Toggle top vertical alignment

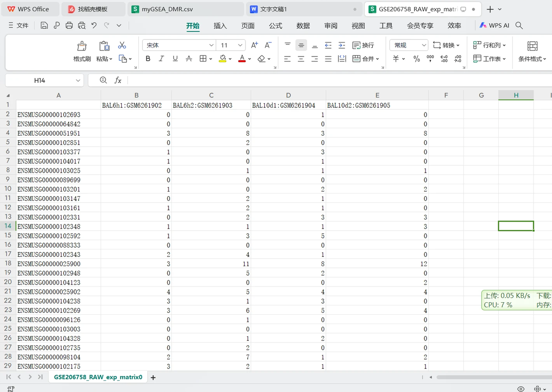pos(288,45)
